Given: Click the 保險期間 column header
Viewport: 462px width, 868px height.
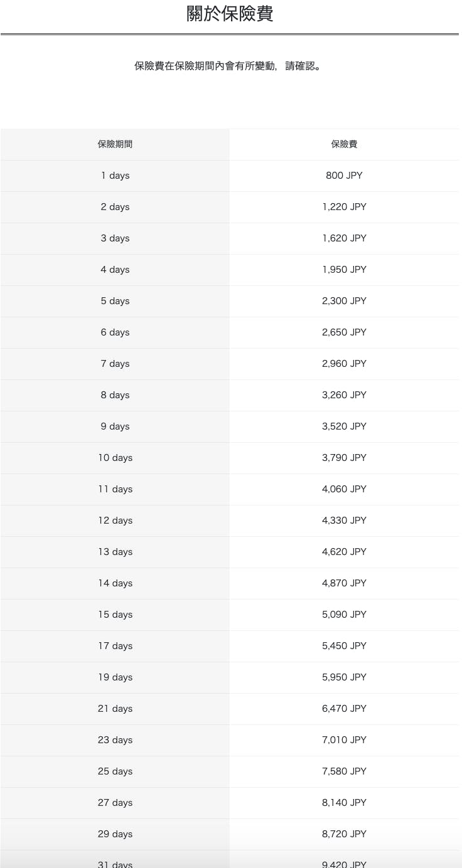Looking at the screenshot, I should pyautogui.click(x=115, y=144).
